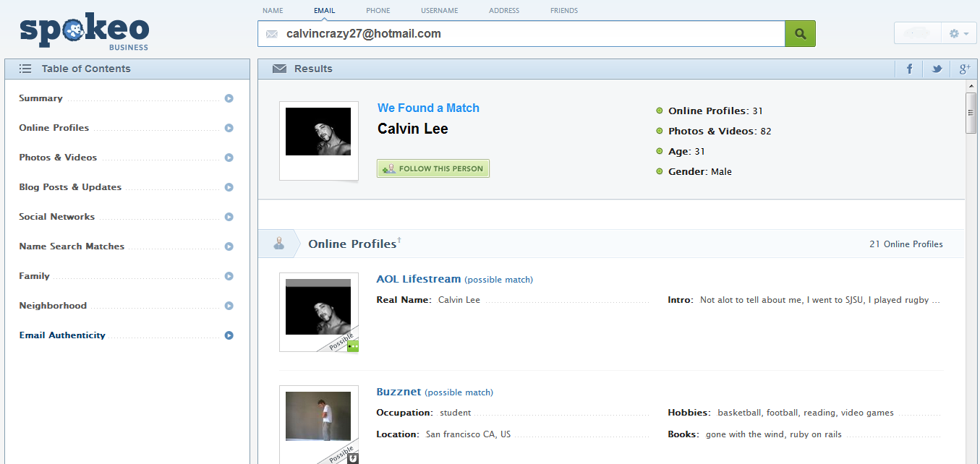The width and height of the screenshot is (980, 464).
Task: Click Follow This Person button
Action: [433, 168]
